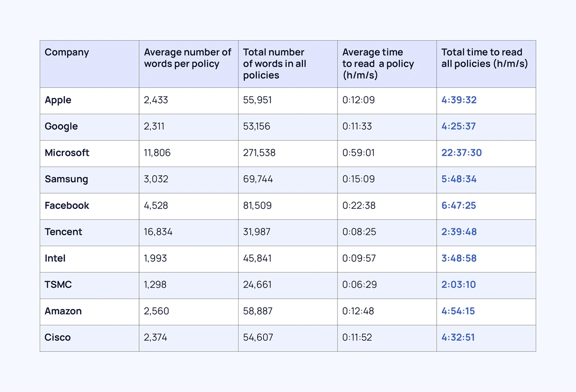
Task: Click Cisco's total reading time 4:32:51
Action: pos(458,338)
